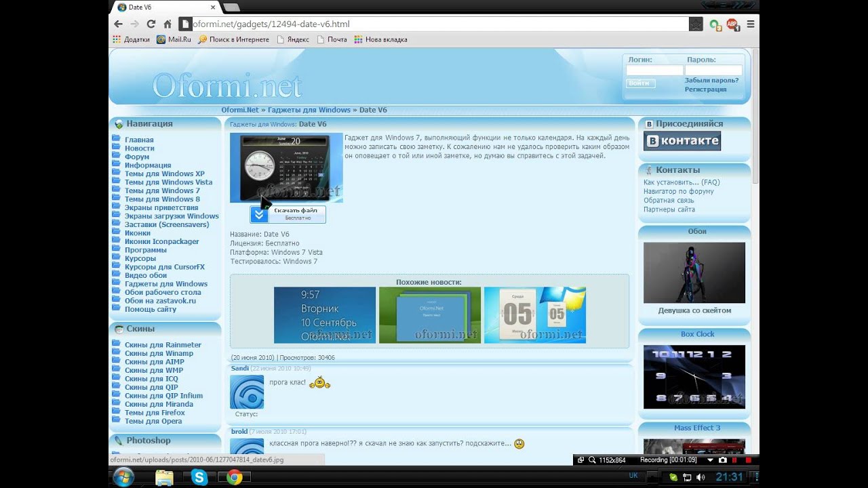Viewport: 868px width, 488px height.
Task: Reload the page with the refresh icon
Action: point(151,24)
